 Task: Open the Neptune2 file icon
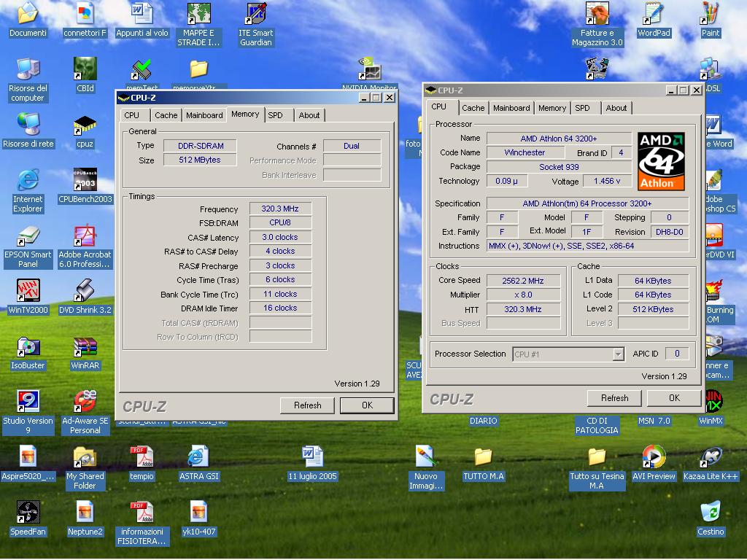(85, 513)
